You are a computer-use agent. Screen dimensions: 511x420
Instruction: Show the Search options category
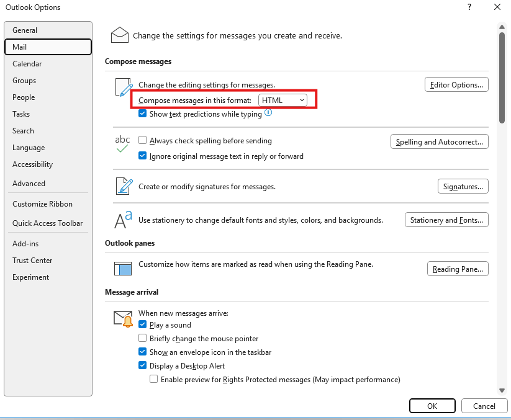48,131
